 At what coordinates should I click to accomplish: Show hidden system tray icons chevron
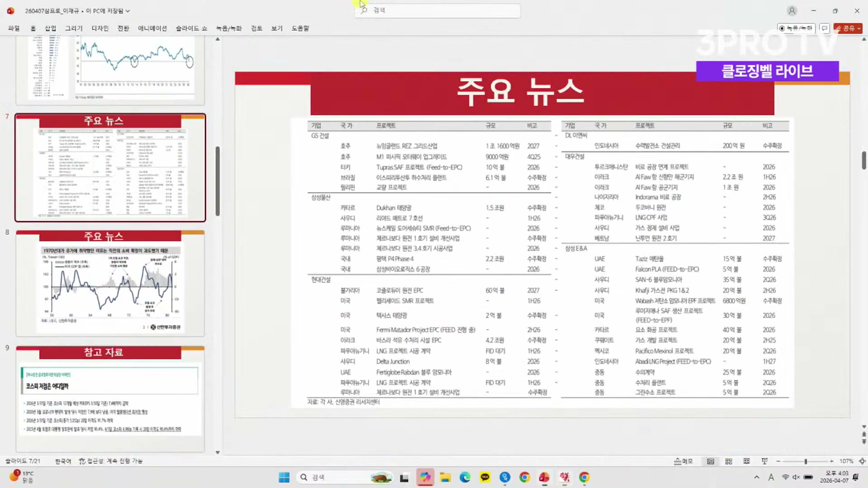coord(757,477)
